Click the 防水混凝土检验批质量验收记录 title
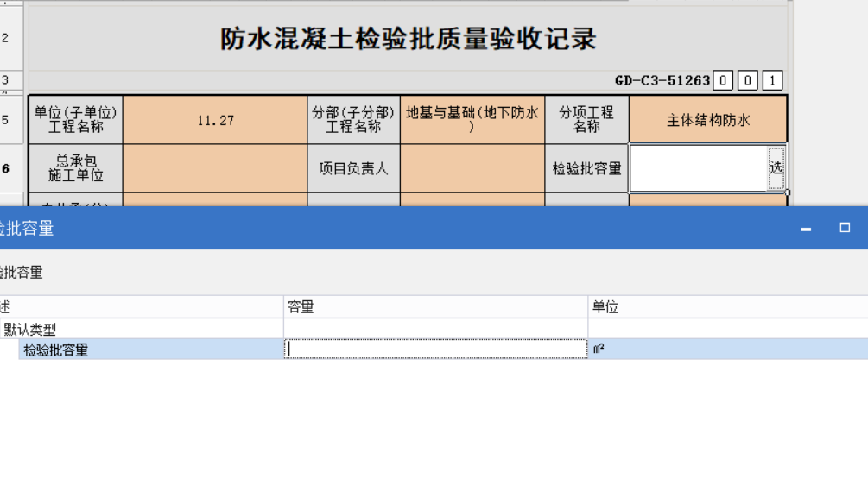 coord(408,39)
